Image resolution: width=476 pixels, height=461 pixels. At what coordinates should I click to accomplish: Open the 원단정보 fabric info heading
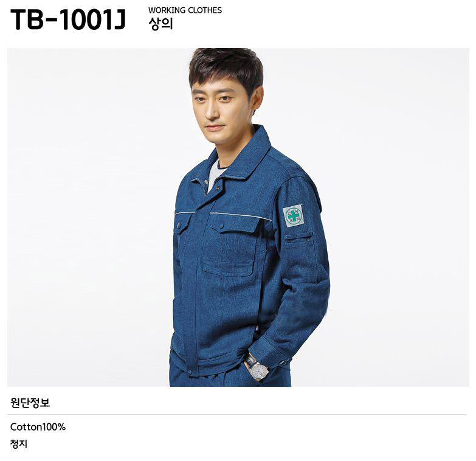[x=30, y=403]
